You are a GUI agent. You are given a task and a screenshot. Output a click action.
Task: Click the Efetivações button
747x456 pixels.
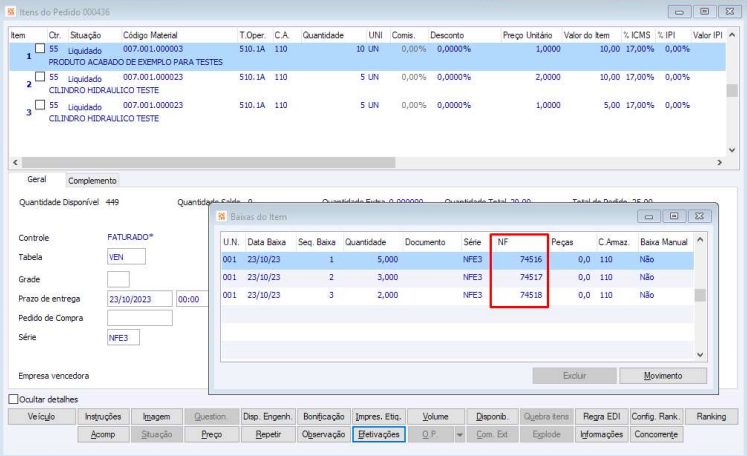pyautogui.click(x=379, y=435)
